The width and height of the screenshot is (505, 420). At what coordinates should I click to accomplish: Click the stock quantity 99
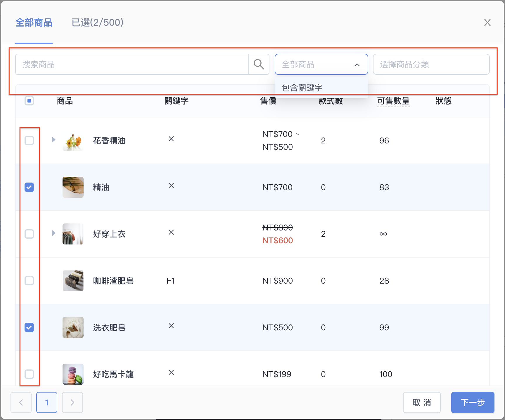[x=384, y=327]
